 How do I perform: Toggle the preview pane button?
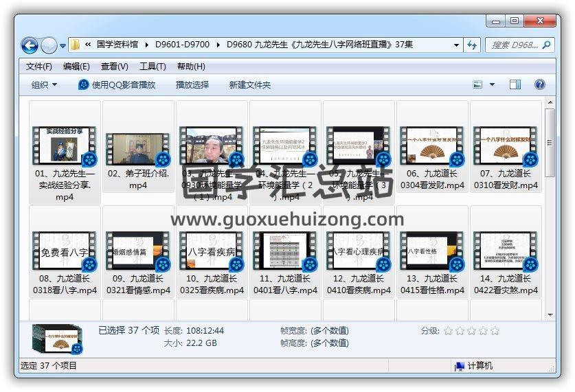pos(515,84)
